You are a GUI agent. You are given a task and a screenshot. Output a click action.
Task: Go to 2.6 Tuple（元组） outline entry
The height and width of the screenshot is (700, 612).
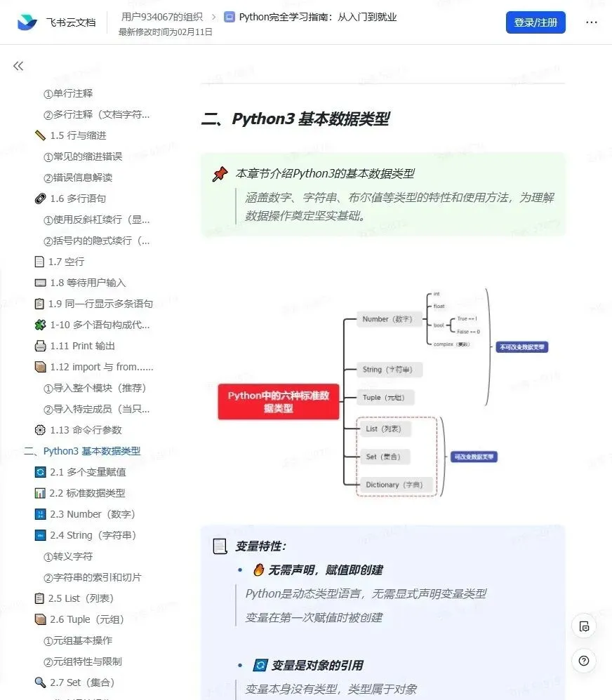pyautogui.click(x=86, y=619)
